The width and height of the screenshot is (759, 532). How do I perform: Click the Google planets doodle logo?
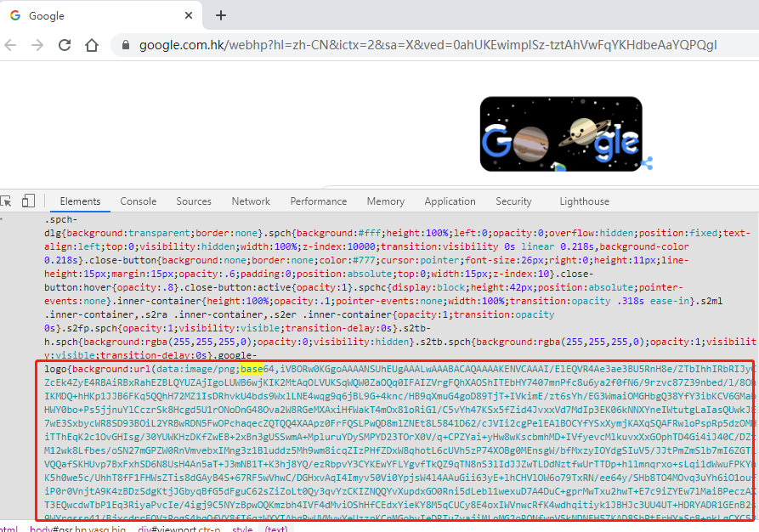[x=561, y=133]
